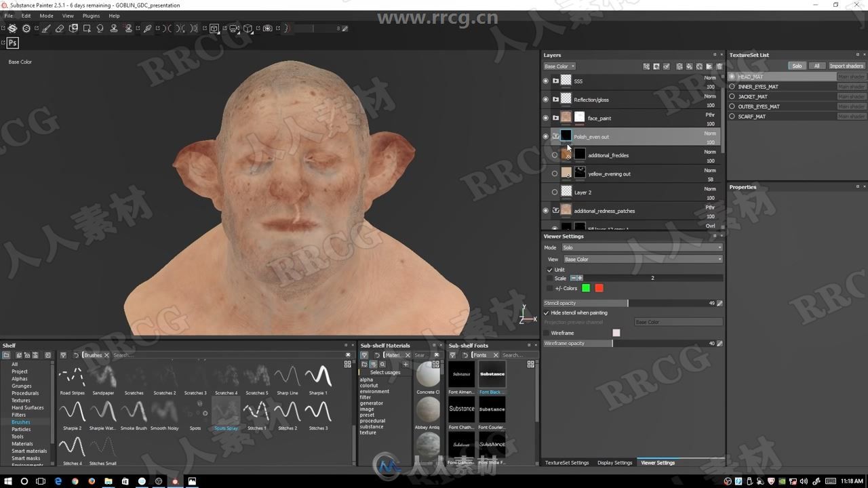Select the Polygon Fill tool

pyautogui.click(x=87, y=28)
